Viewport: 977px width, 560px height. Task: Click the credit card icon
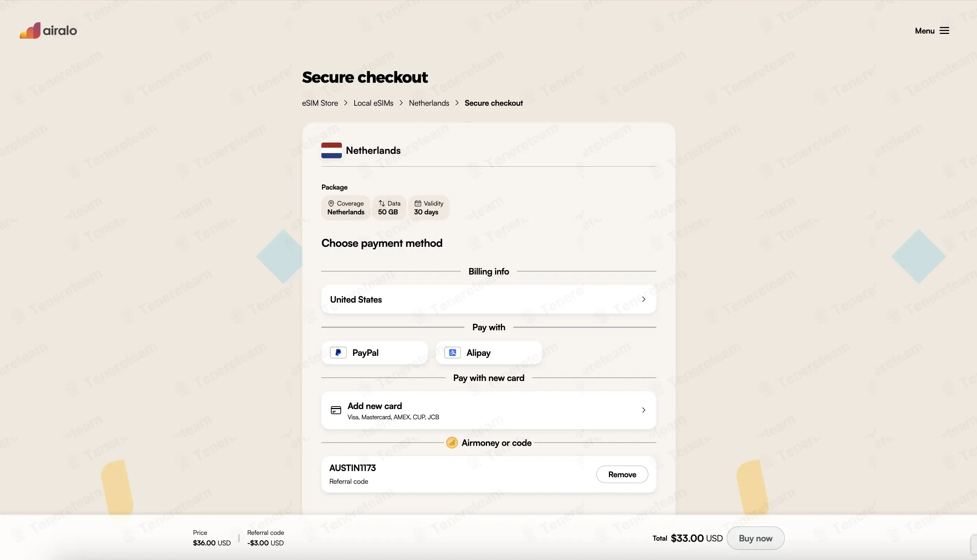coord(336,411)
